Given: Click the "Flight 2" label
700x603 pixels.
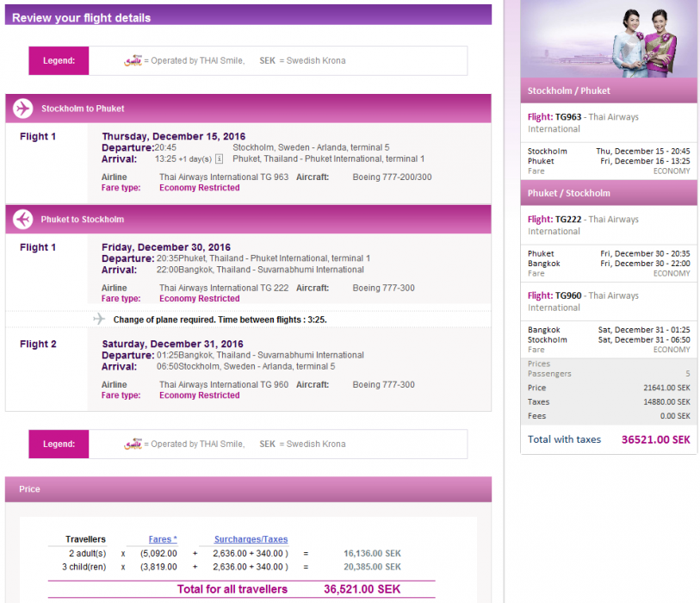Looking at the screenshot, I should click(x=38, y=344).
